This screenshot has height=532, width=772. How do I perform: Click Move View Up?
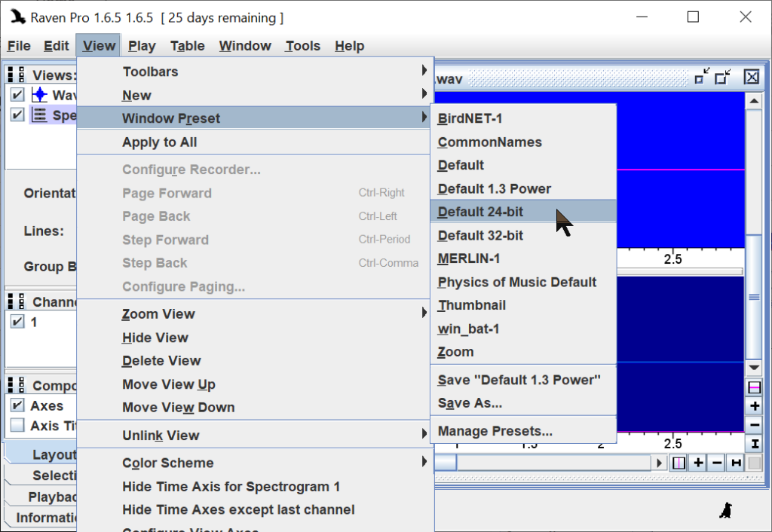[255, 384]
